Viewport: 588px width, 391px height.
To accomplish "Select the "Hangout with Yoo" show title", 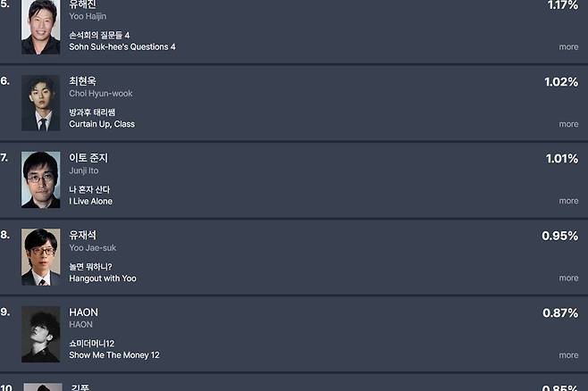I will (x=103, y=279).
